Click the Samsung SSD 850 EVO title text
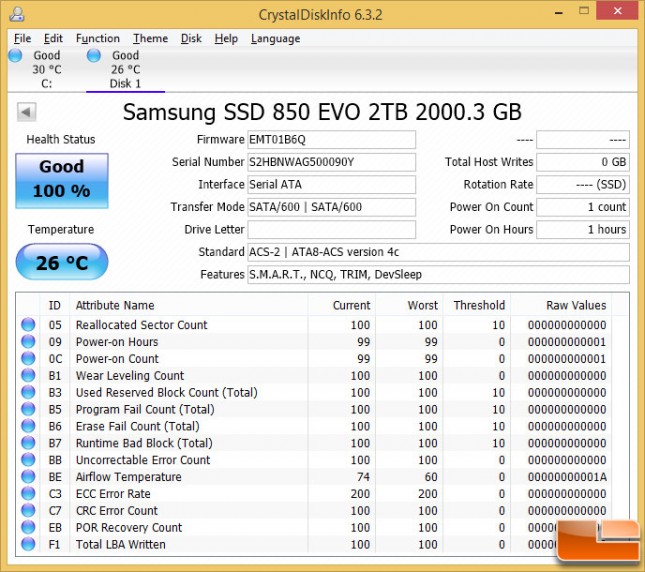 coord(322,112)
